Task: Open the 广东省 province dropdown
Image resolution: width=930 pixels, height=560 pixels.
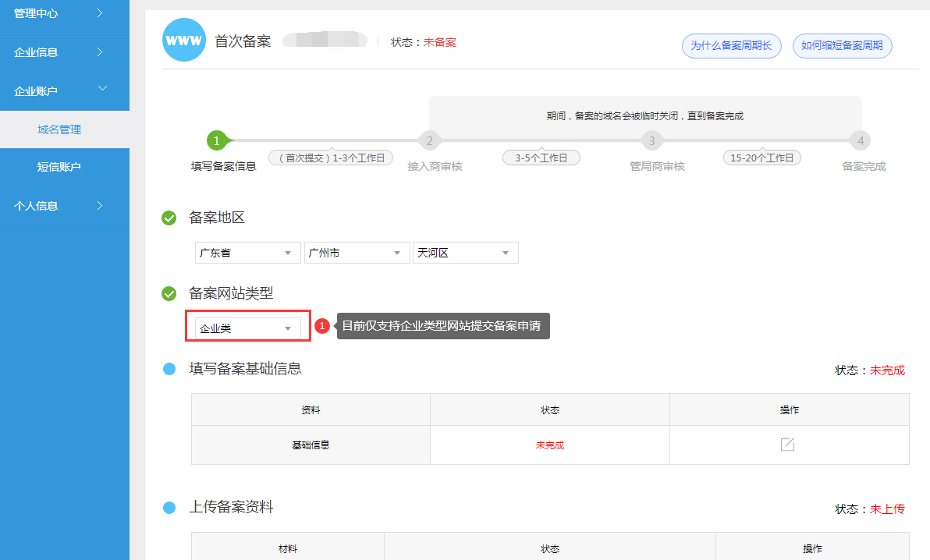Action: (x=247, y=253)
